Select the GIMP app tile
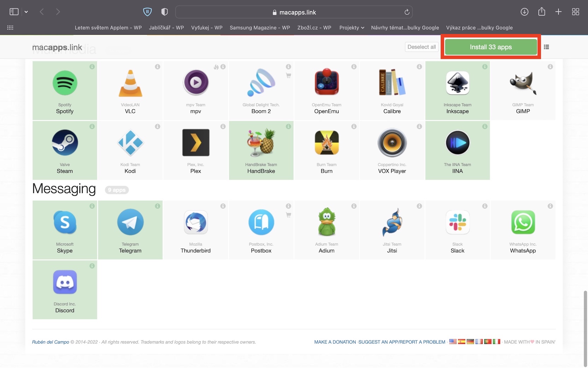 coord(523,91)
